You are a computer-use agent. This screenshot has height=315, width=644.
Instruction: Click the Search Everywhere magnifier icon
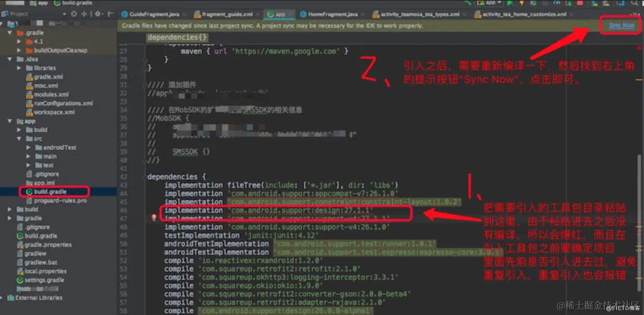pyautogui.click(x=636, y=3)
